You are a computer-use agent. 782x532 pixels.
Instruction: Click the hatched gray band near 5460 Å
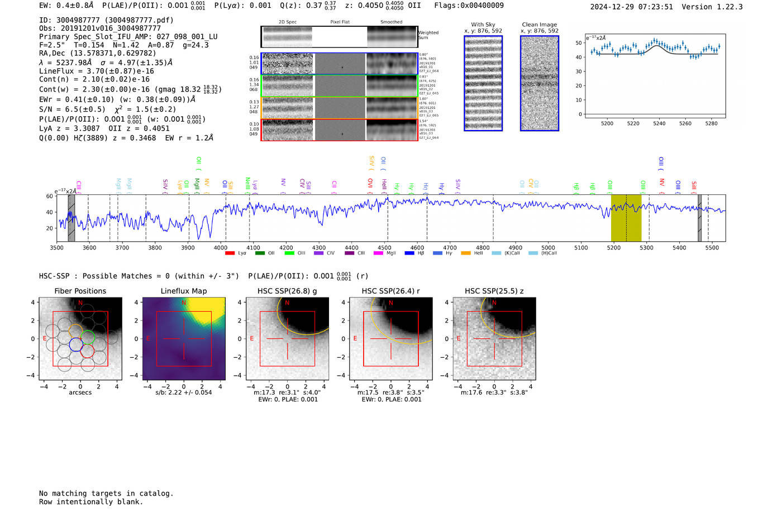pyautogui.click(x=699, y=218)
